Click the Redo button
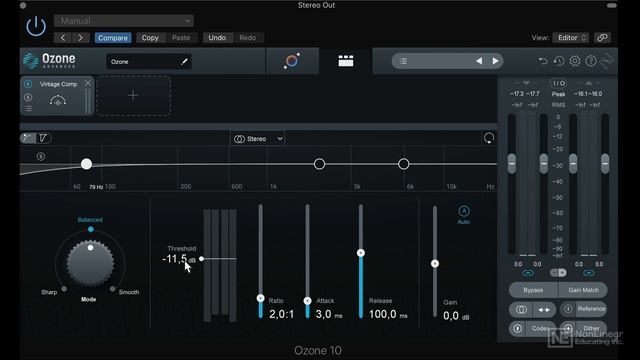The image size is (640, 360). [x=248, y=38]
